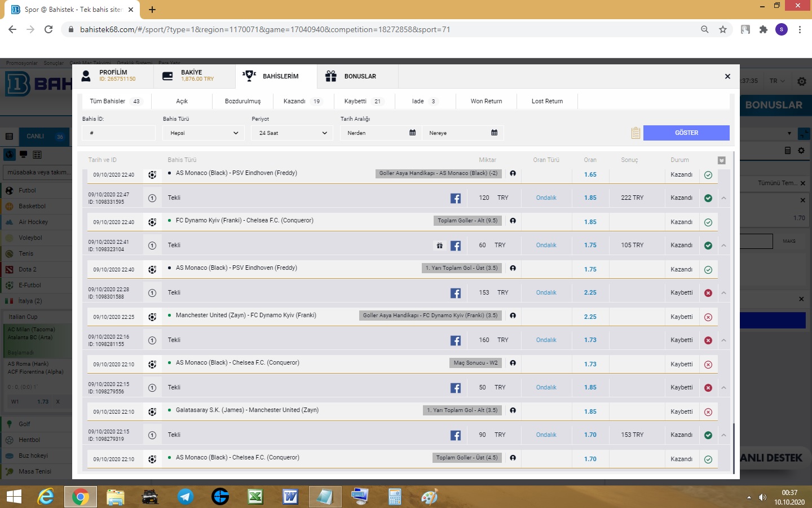The image size is (812, 508).
Task: Click the Bahis ID input field
Action: click(x=118, y=133)
